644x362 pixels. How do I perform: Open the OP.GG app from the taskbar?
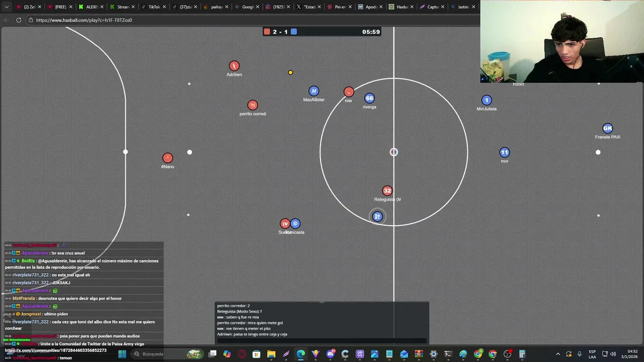[360, 354]
